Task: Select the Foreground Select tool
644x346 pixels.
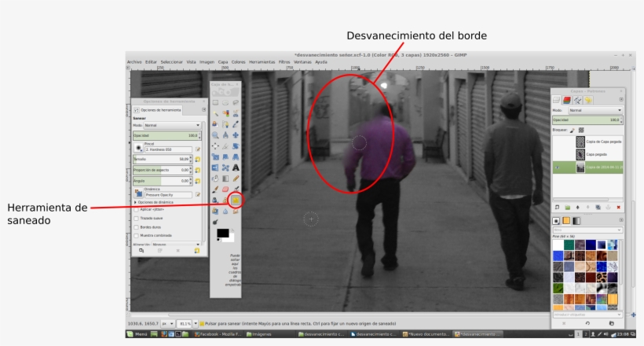Action: click(215, 123)
